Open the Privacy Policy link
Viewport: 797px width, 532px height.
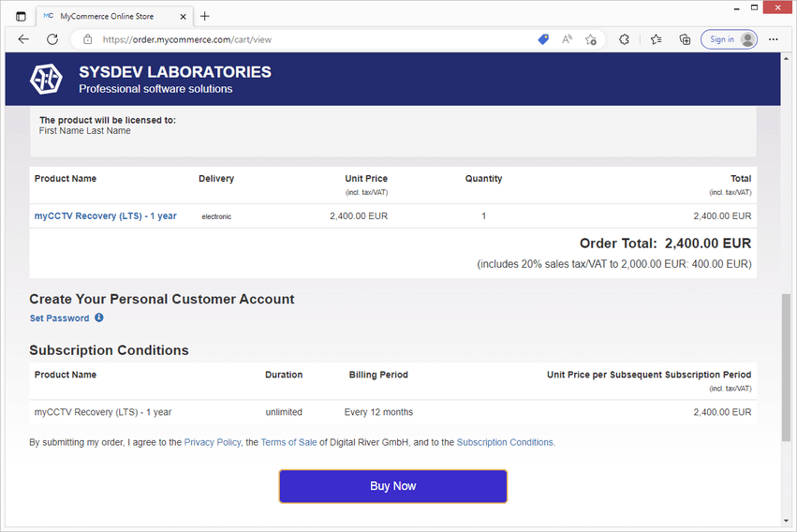(213, 442)
